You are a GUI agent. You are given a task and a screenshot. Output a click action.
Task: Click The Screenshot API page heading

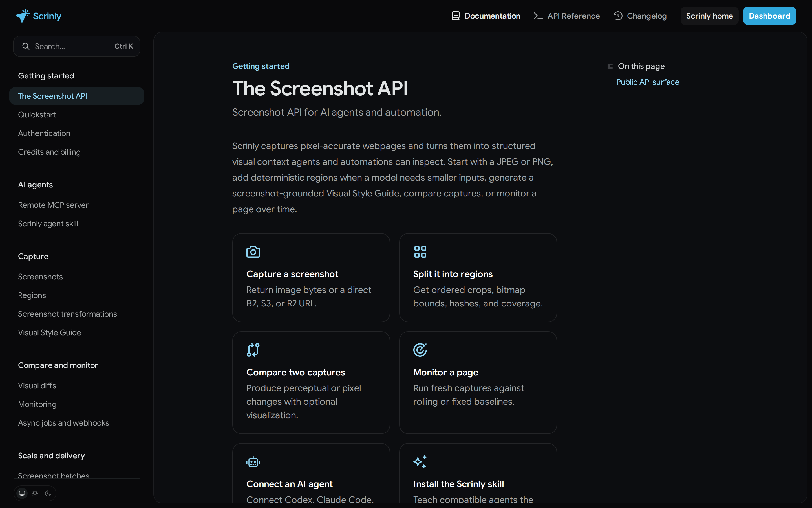[320, 88]
